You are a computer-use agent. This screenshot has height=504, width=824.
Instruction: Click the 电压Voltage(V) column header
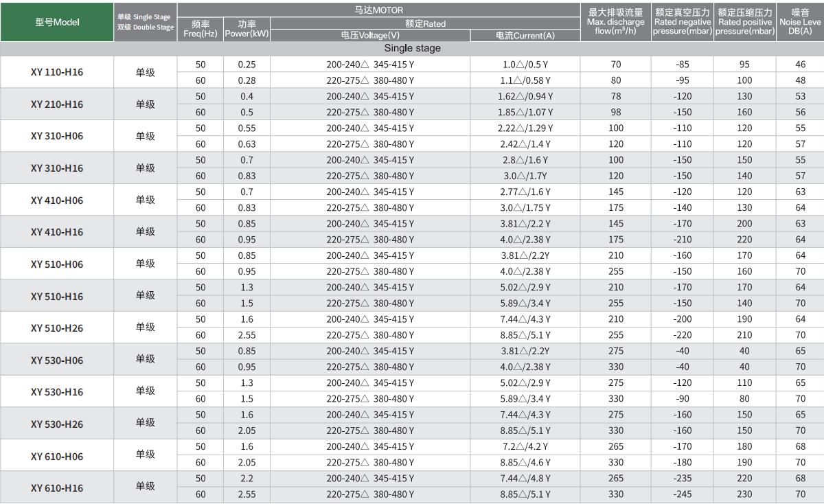tap(370, 36)
